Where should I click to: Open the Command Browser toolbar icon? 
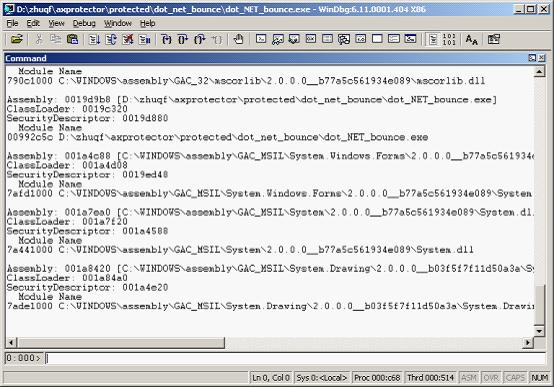pos(410,39)
